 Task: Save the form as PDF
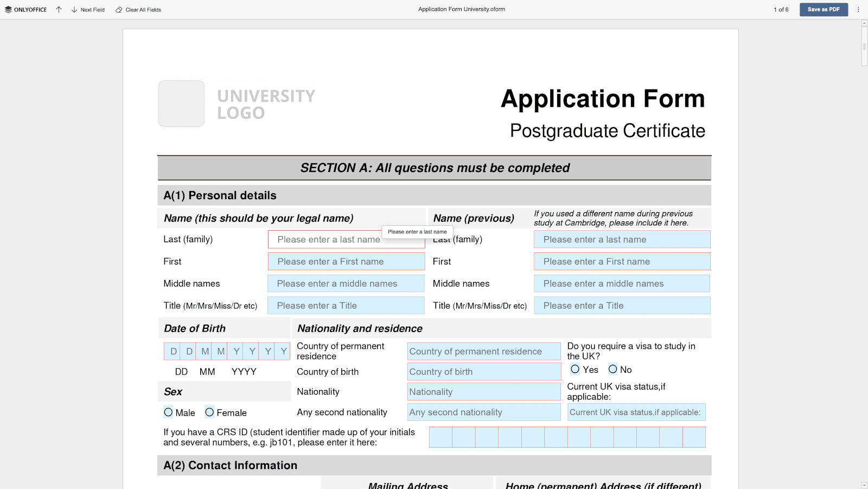tap(824, 10)
